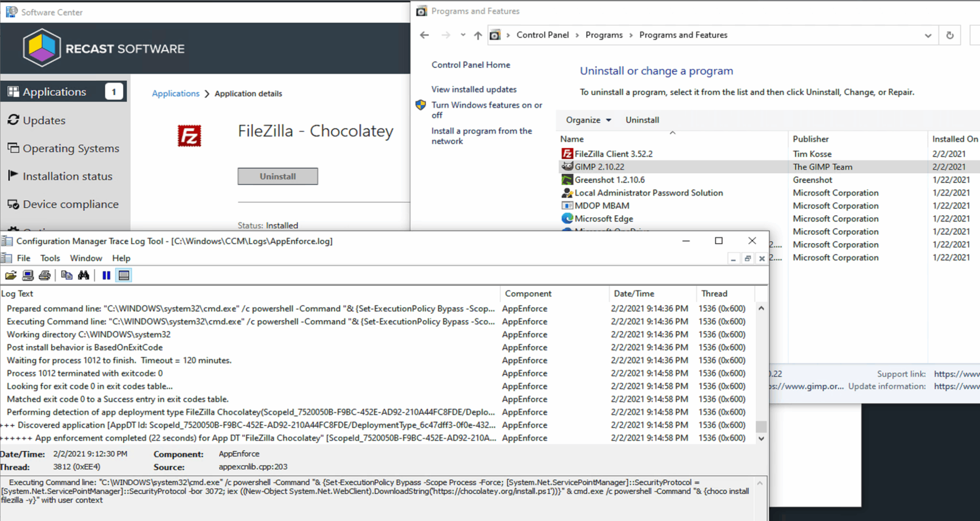Screen dimensions: 980x521
Task: Open Find using the binoculars icon
Action: click(84, 275)
